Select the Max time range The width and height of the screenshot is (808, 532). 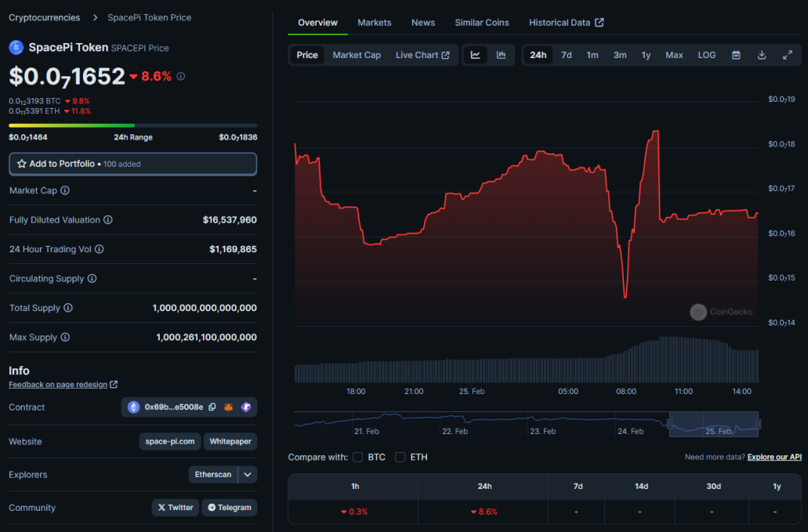674,55
